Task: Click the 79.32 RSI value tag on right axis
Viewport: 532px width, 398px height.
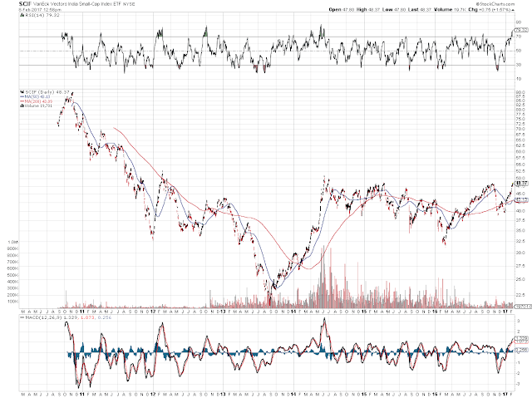Action: (521, 30)
